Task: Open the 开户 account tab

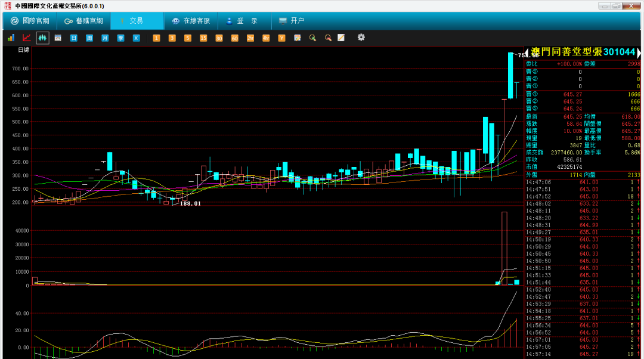Action: click(x=292, y=20)
